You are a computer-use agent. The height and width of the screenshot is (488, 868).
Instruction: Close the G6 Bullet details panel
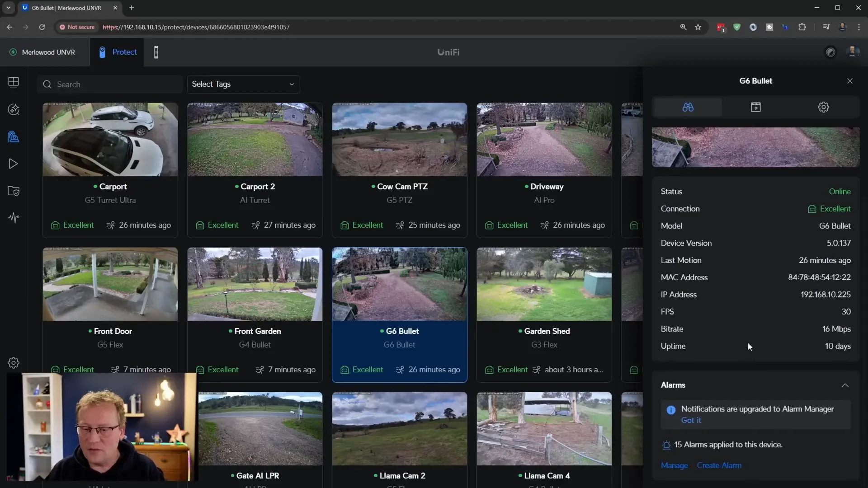[x=850, y=81]
